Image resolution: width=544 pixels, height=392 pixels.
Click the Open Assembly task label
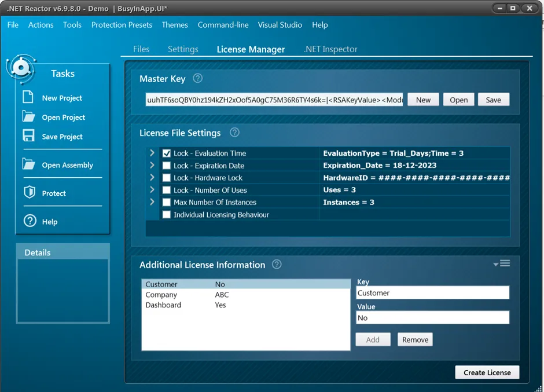pos(68,165)
